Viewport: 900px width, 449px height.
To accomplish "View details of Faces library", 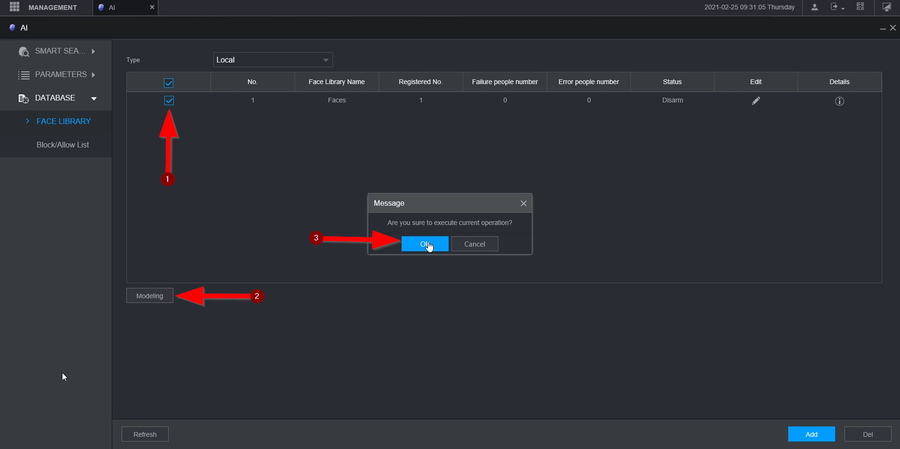I will [839, 101].
